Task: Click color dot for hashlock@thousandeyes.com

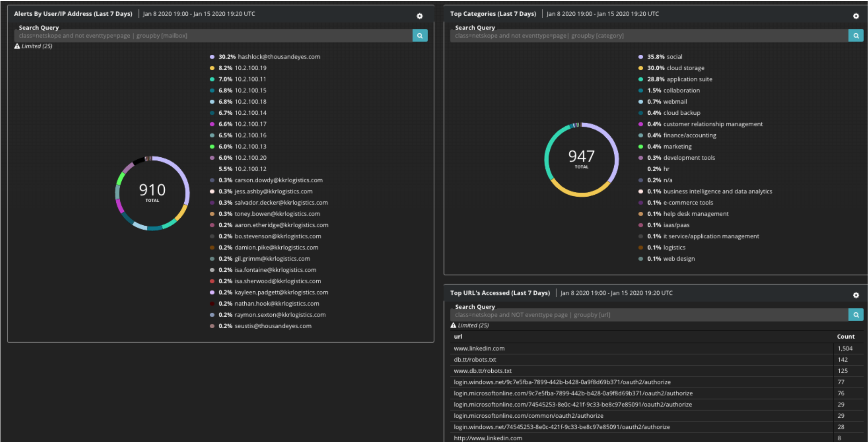Action: pyautogui.click(x=212, y=57)
